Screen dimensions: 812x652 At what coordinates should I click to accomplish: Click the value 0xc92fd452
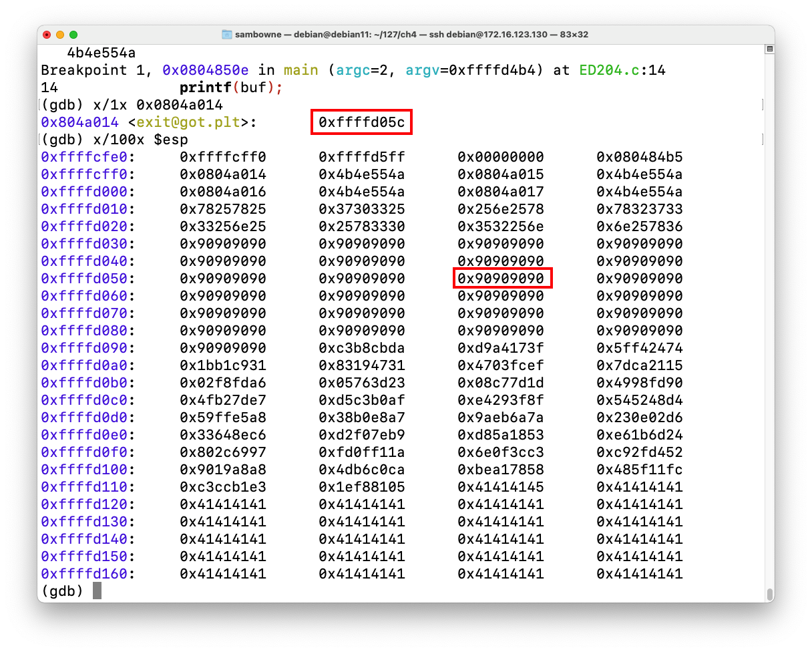(x=640, y=452)
